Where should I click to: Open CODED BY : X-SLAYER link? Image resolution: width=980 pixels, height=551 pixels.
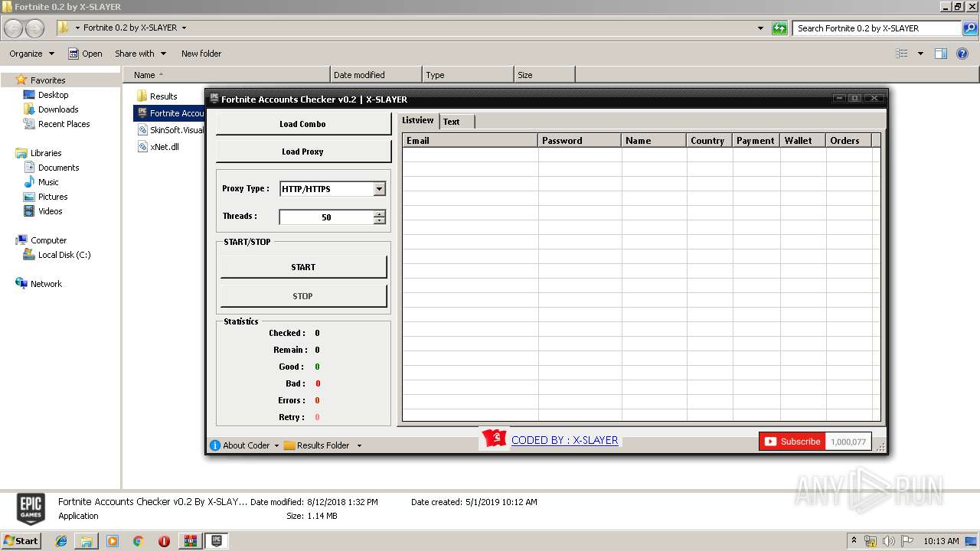565,440
